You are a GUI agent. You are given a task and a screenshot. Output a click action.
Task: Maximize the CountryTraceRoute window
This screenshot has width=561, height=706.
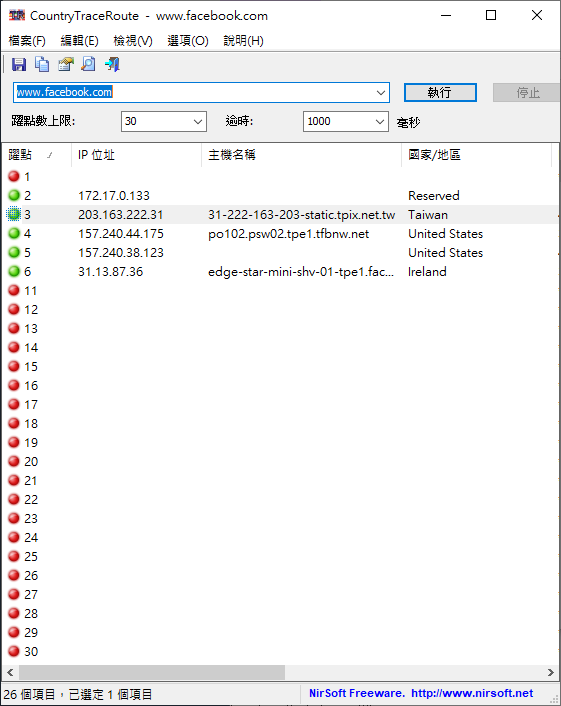pos(491,15)
